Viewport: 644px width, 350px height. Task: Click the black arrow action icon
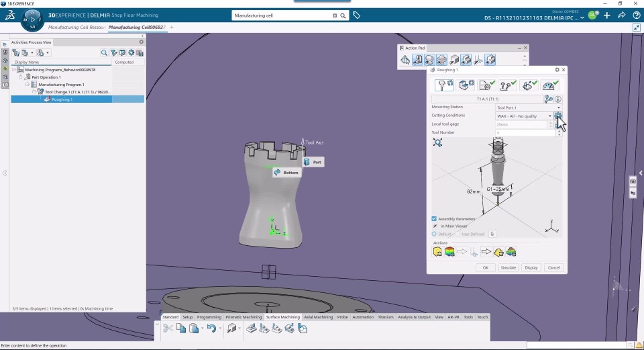pos(486,252)
